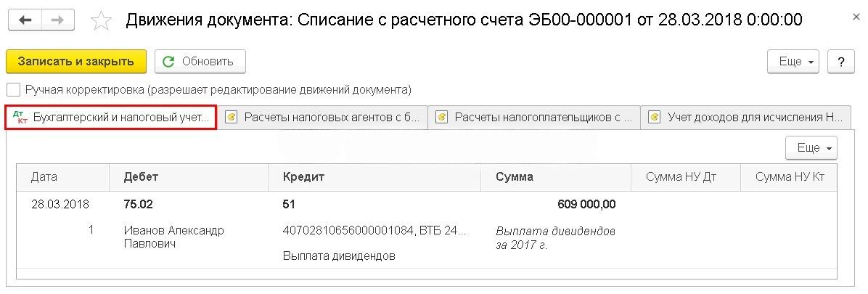Add document to favorites with star icon

tap(101, 20)
